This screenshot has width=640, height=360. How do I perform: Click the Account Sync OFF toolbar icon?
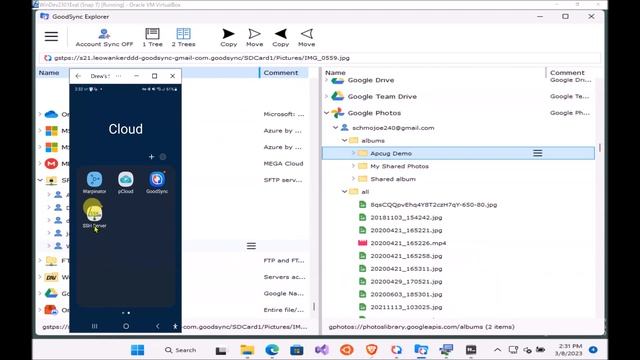click(x=104, y=37)
